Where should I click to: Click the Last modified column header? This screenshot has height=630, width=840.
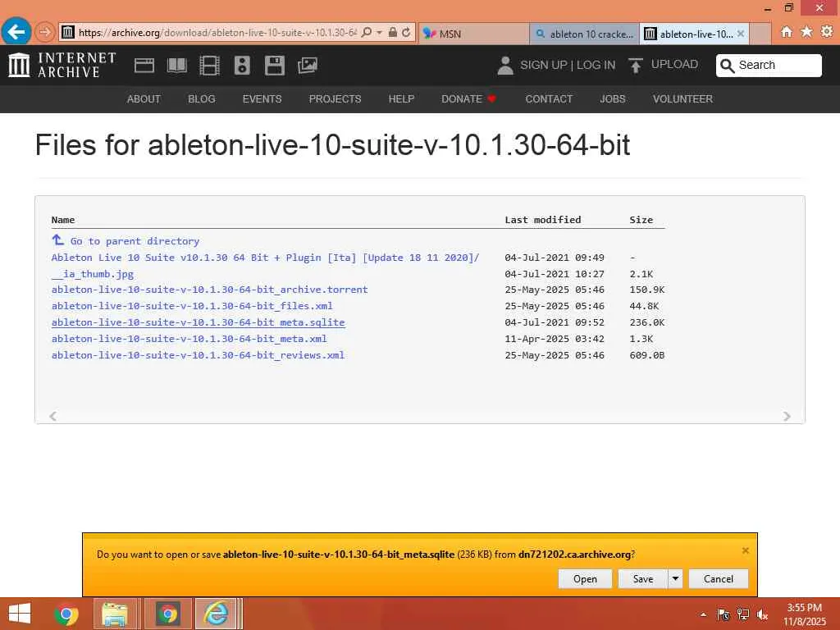[543, 220]
